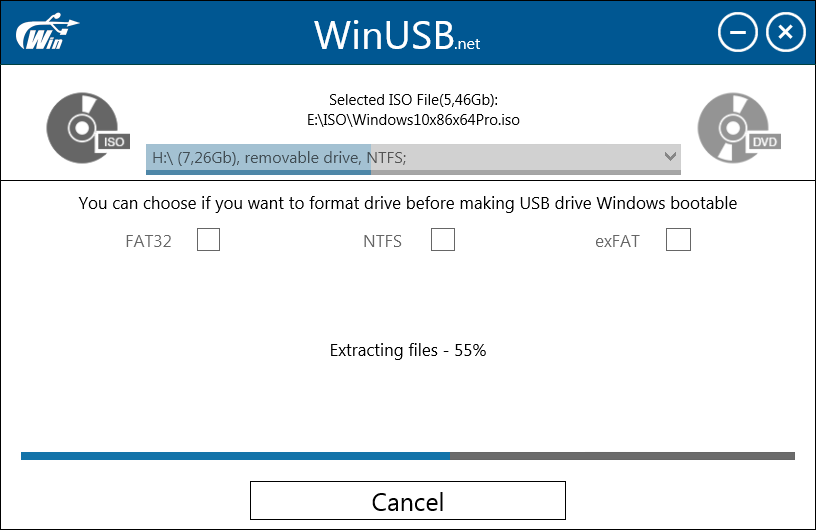Click the WinUSB logo icon
Viewport: 816px width, 530px height.
point(47,32)
